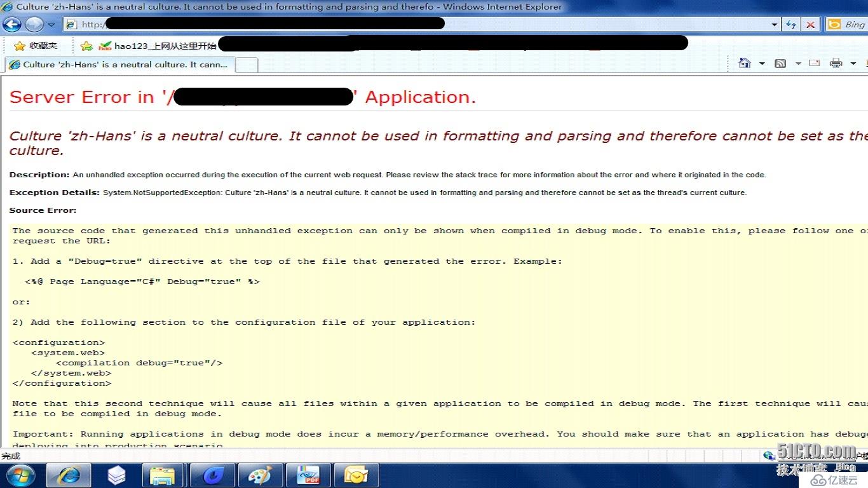
Task: Click the compilation debug="true" line
Action: 139,363
